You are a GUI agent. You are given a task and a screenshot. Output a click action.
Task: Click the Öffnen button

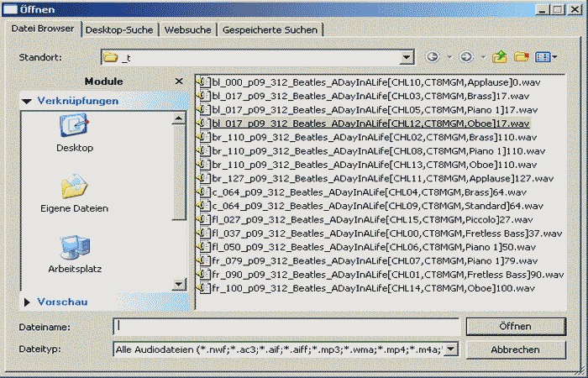click(x=516, y=326)
